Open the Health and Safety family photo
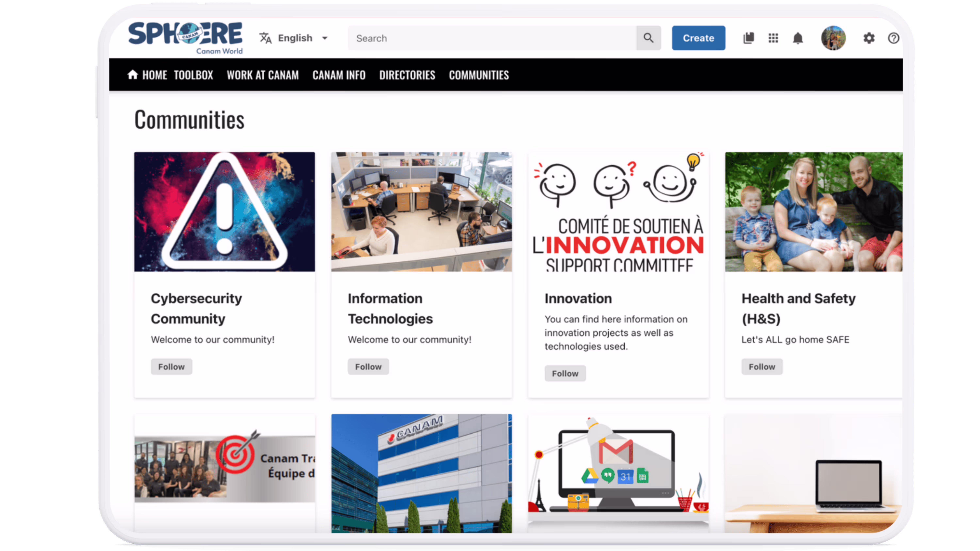The image size is (980, 551). [x=814, y=212]
